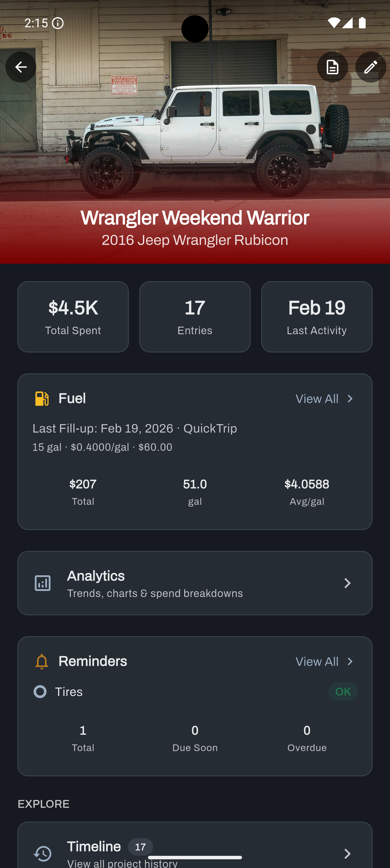Tap the fuel pump icon

(x=42, y=399)
